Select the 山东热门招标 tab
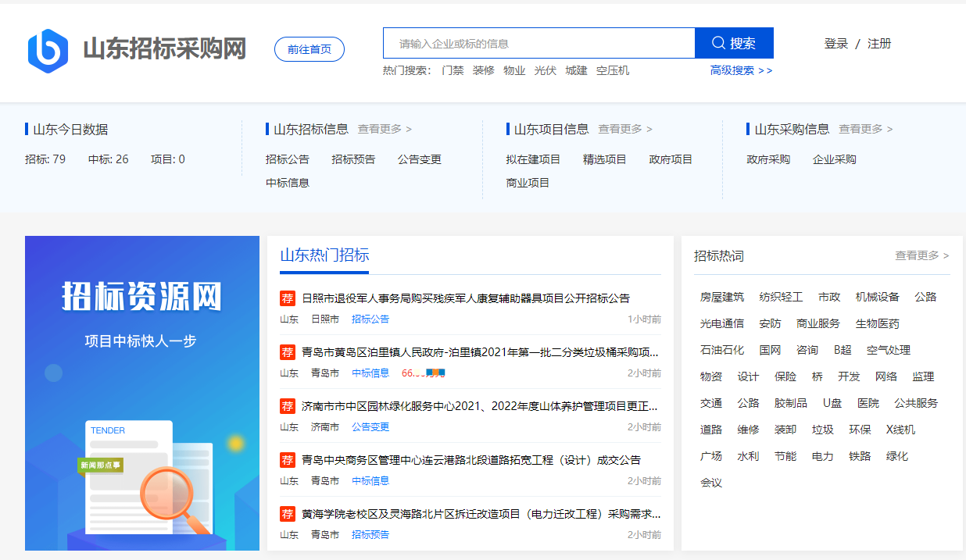966x560 pixels. click(324, 255)
